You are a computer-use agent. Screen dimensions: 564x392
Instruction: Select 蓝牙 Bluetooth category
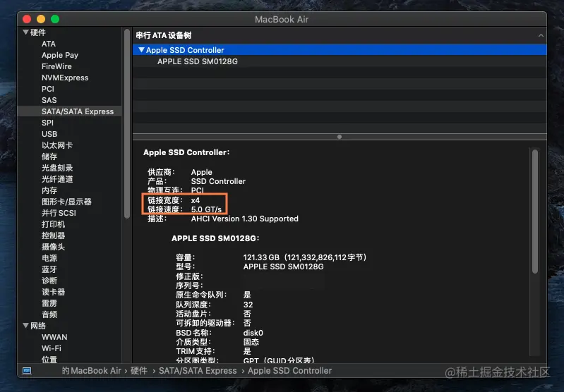(x=49, y=269)
